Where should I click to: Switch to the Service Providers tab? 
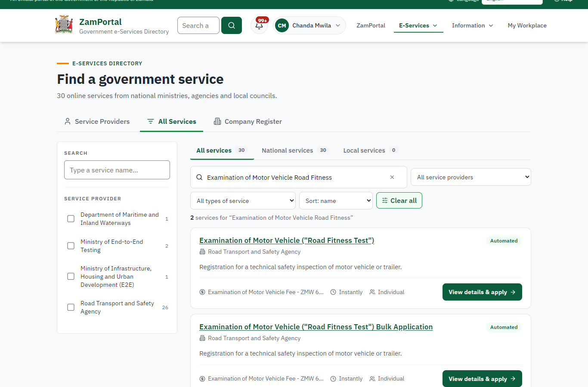97,122
